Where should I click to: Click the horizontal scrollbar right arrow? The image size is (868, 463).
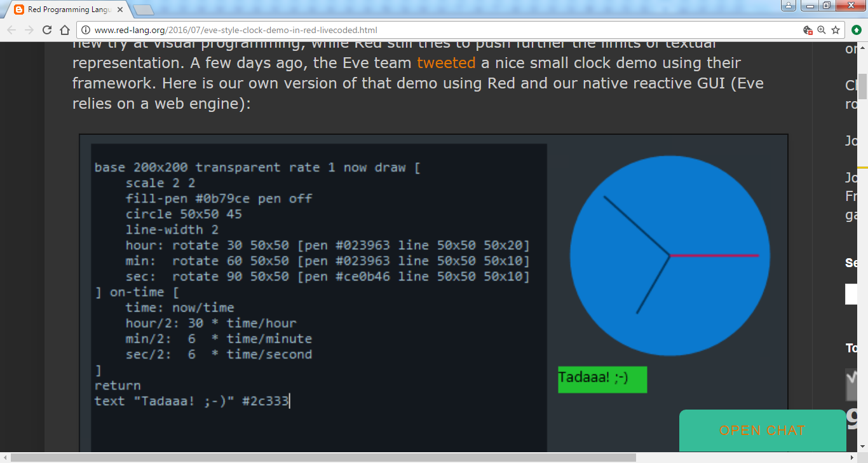pyautogui.click(x=852, y=458)
